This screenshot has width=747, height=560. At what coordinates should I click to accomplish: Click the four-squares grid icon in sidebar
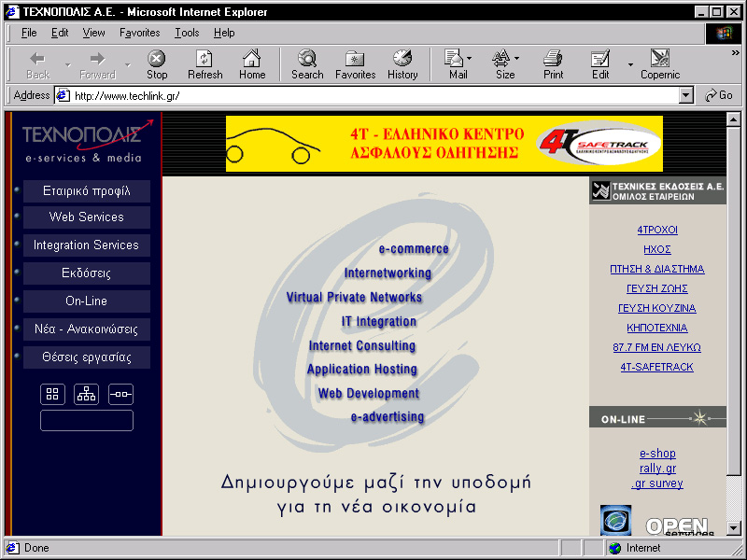tap(52, 394)
